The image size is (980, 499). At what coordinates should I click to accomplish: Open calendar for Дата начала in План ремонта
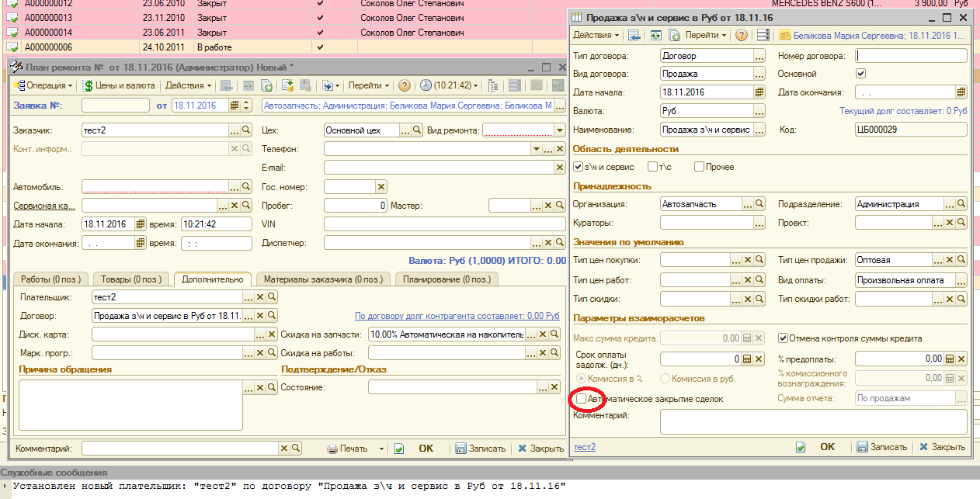(x=141, y=224)
